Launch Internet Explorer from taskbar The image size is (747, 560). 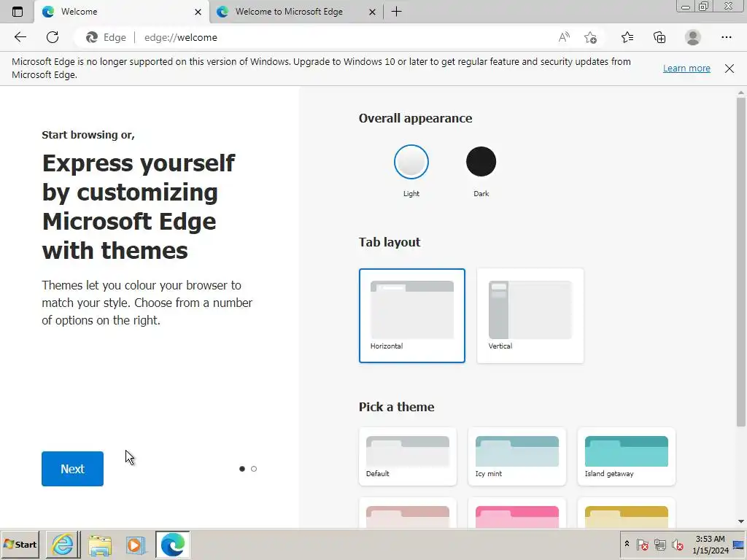click(x=63, y=544)
